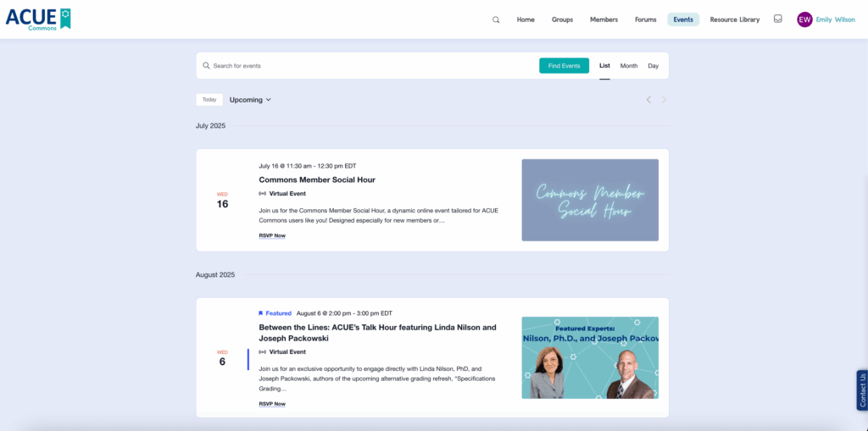The width and height of the screenshot is (868, 431).
Task: Click the Linda Nilson description paragraph
Action: click(x=377, y=379)
